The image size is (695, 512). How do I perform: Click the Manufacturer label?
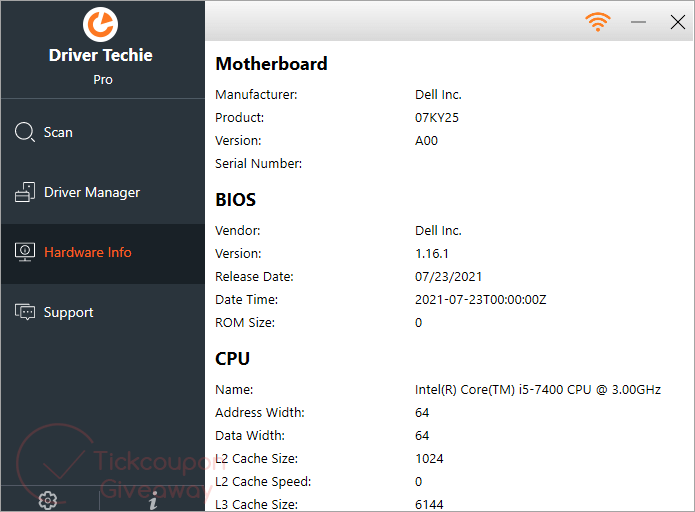click(256, 94)
